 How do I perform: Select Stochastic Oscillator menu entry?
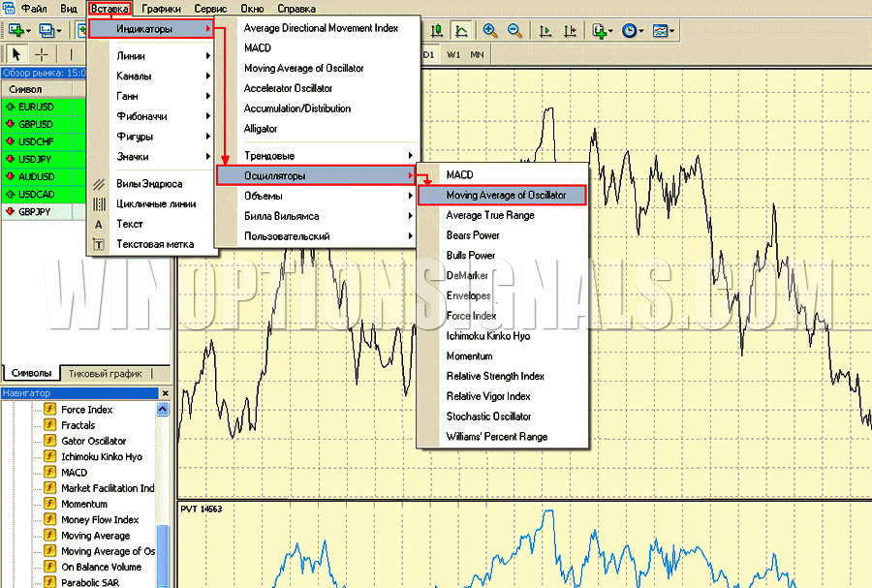[x=488, y=417]
